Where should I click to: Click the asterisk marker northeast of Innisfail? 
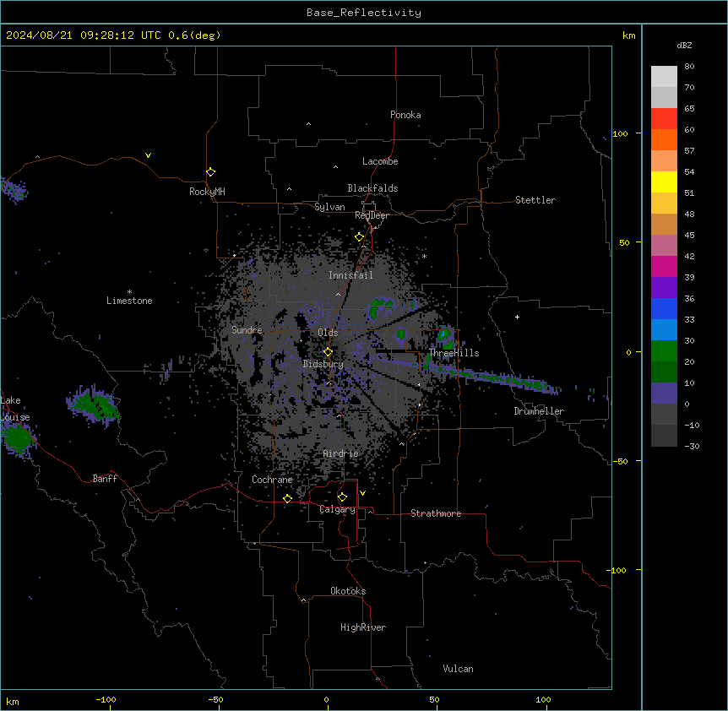coord(424,256)
